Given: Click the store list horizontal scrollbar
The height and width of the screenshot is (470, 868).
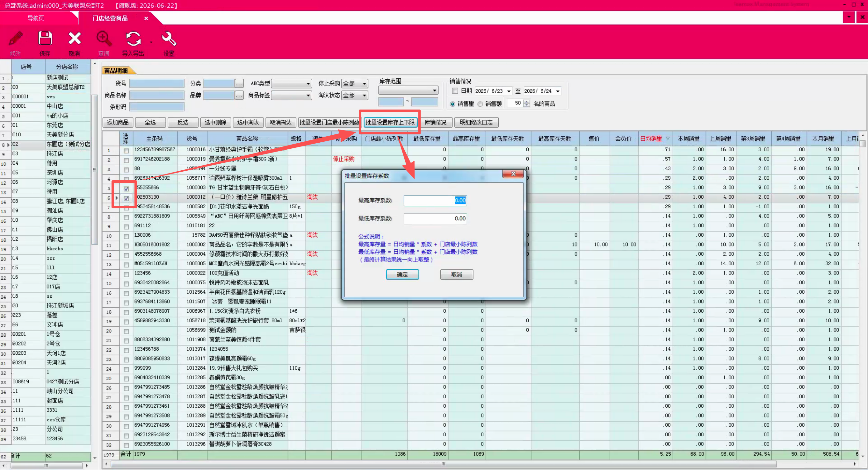Looking at the screenshot, I should pyautogui.click(x=47, y=466).
